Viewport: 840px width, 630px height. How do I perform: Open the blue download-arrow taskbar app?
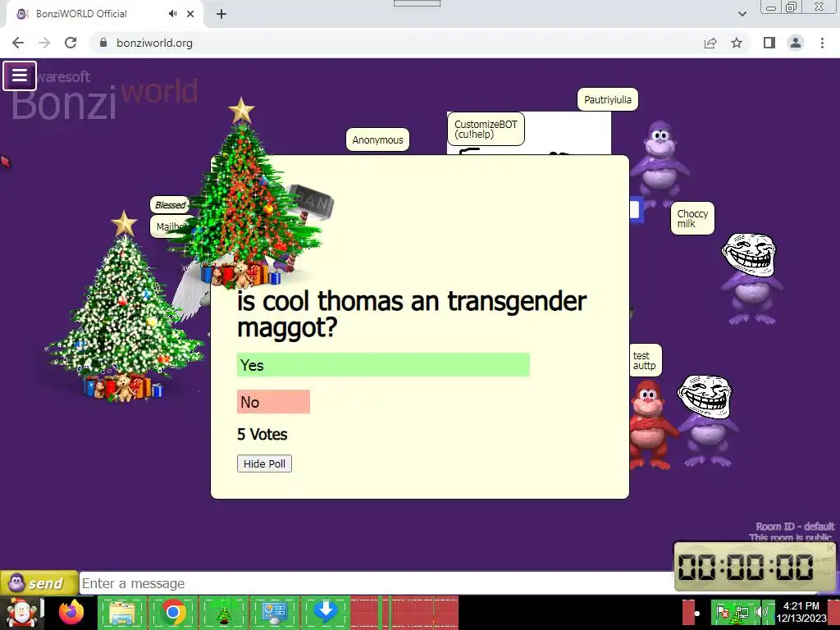(x=325, y=612)
